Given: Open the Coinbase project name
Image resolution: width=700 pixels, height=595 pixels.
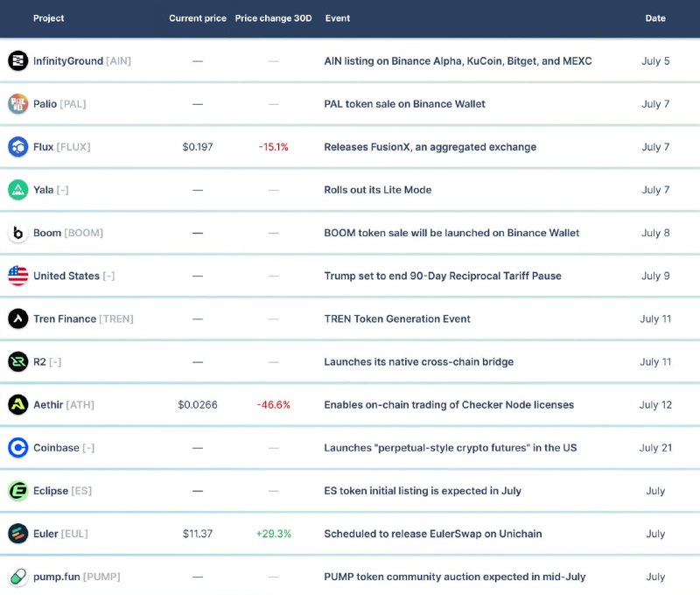Looking at the screenshot, I should [64, 448].
